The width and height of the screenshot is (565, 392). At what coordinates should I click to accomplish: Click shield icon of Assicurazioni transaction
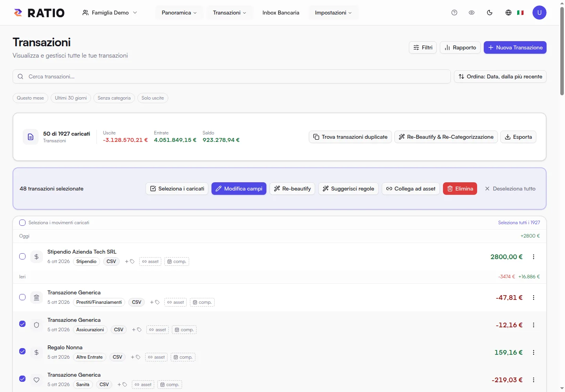36,325
